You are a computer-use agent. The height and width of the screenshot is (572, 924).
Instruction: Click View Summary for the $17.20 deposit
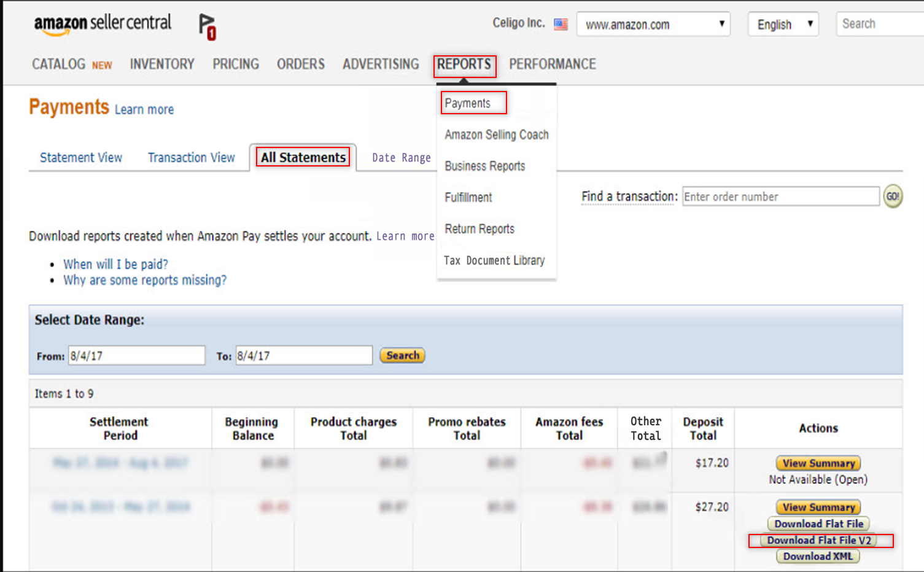click(818, 463)
